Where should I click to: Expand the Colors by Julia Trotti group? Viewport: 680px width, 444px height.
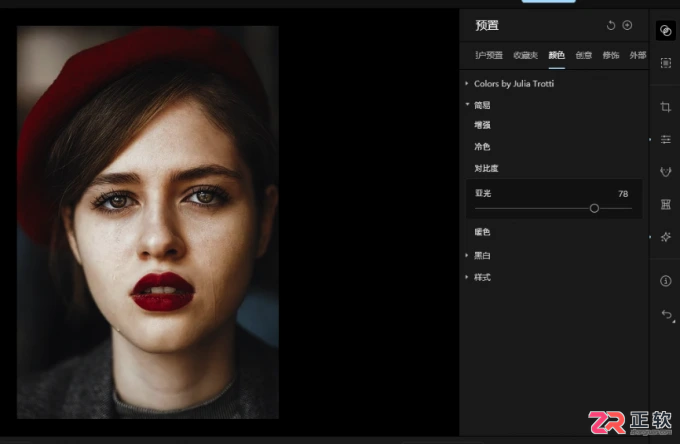click(467, 83)
